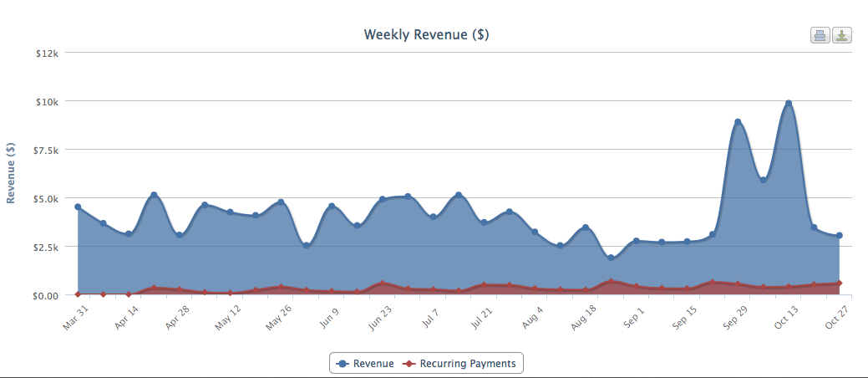Select the May 26 revenue data point

(281, 202)
